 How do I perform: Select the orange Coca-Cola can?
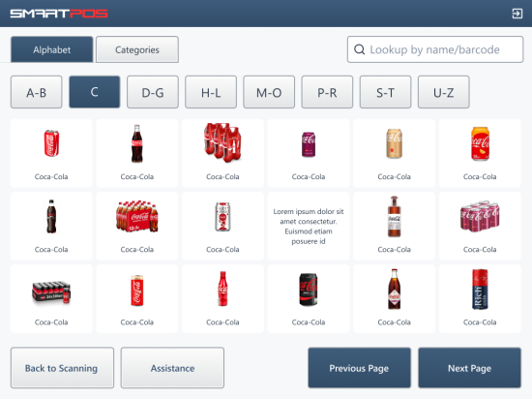(480, 153)
